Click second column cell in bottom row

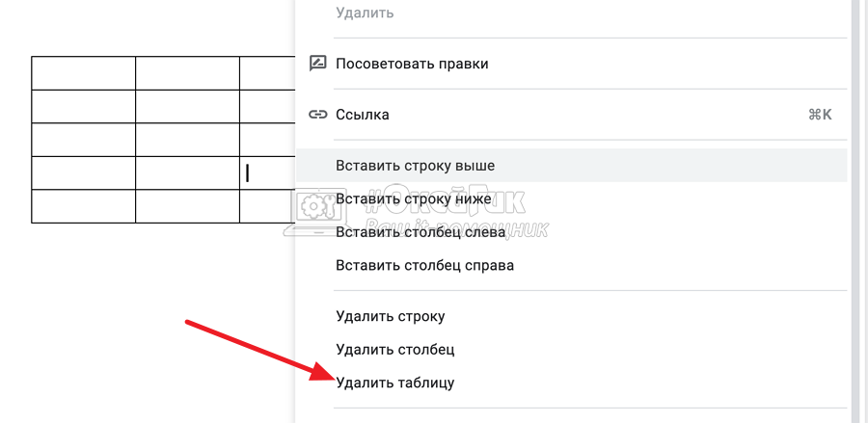tap(187, 206)
